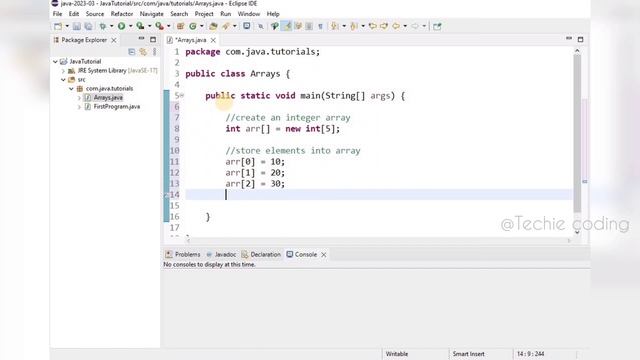
Task: Open the dropdown arrow beside Run icon
Action: tap(130, 26)
